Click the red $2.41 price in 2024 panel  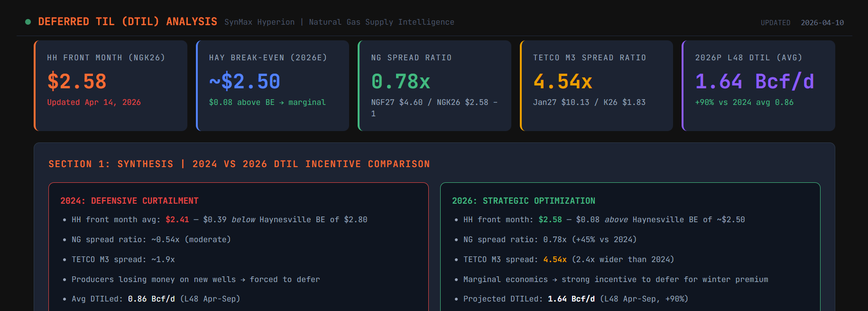point(177,220)
